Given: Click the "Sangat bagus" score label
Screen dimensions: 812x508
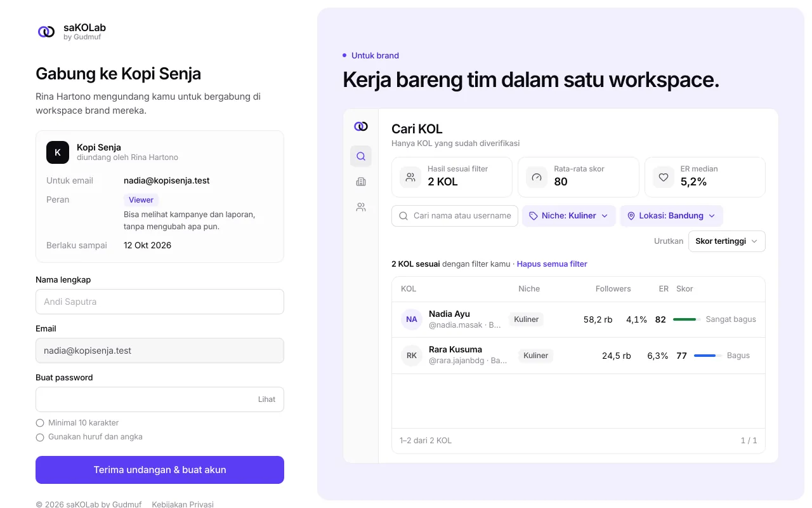Looking at the screenshot, I should point(731,319).
